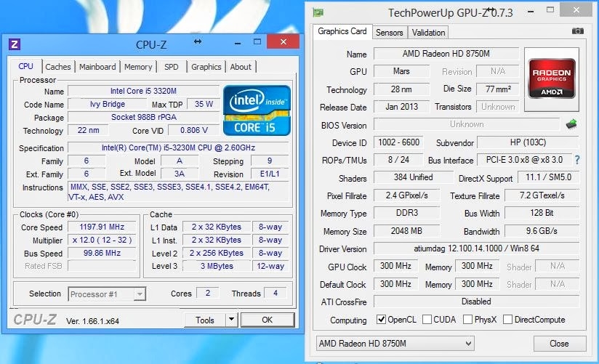Switch to the Caches tab

[x=58, y=67]
